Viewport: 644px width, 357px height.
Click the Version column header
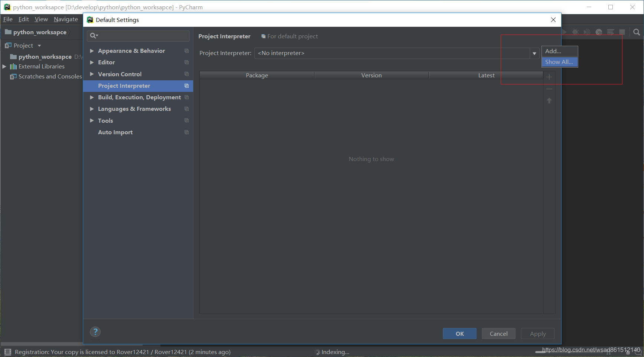[371, 75]
